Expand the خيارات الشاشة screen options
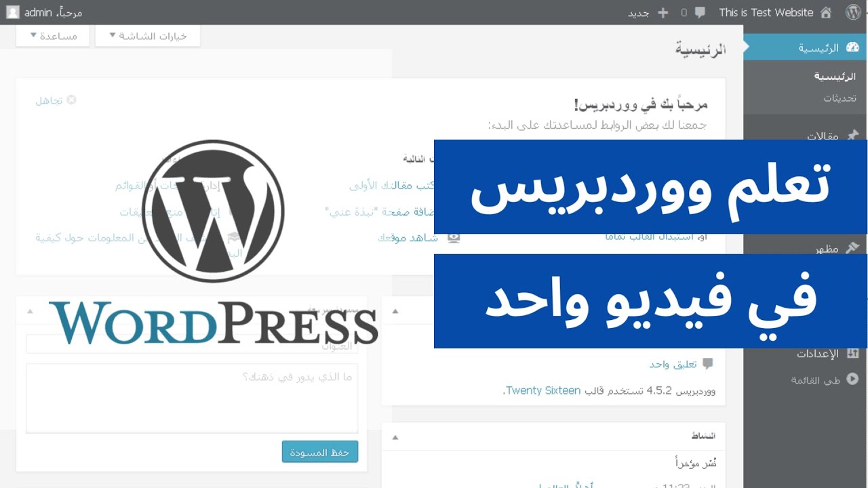 point(148,36)
